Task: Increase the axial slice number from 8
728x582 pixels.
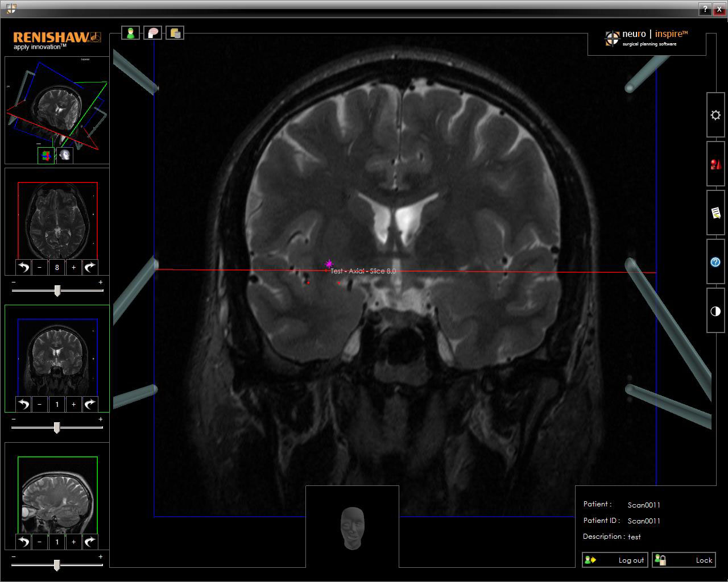Action: 73,267
